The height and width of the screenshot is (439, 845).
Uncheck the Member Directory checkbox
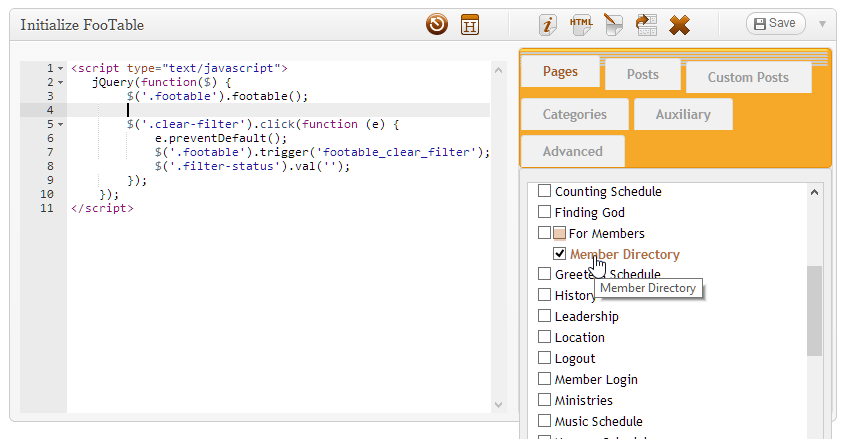point(559,254)
